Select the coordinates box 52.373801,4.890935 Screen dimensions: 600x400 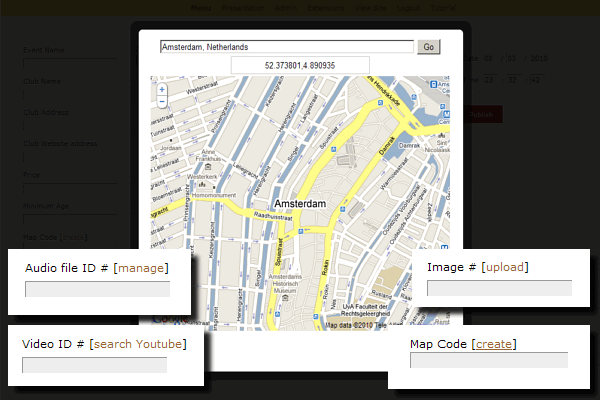300,65
